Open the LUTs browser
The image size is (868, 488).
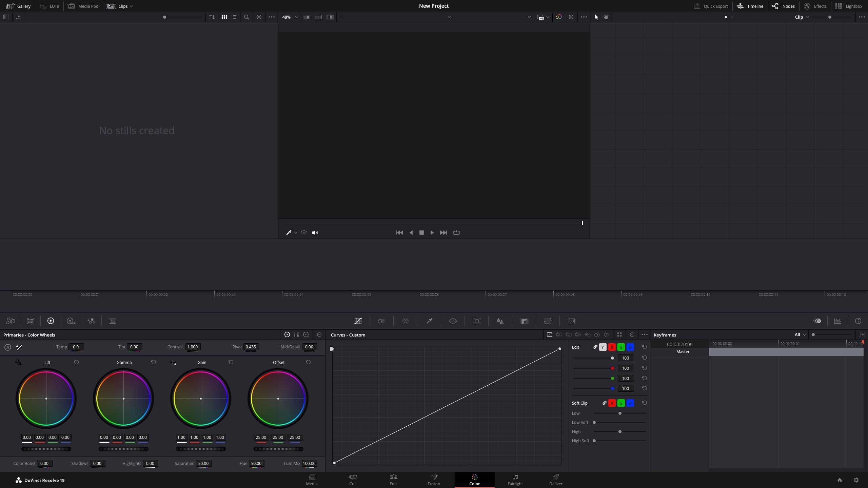click(49, 6)
